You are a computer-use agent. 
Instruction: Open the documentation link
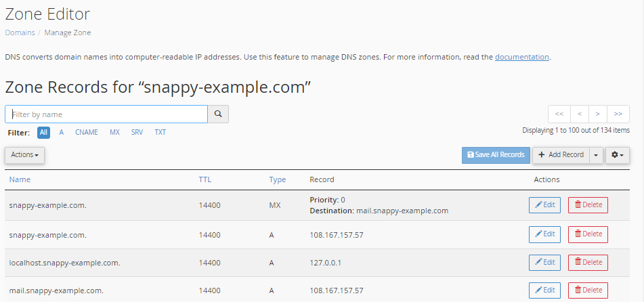coord(521,57)
